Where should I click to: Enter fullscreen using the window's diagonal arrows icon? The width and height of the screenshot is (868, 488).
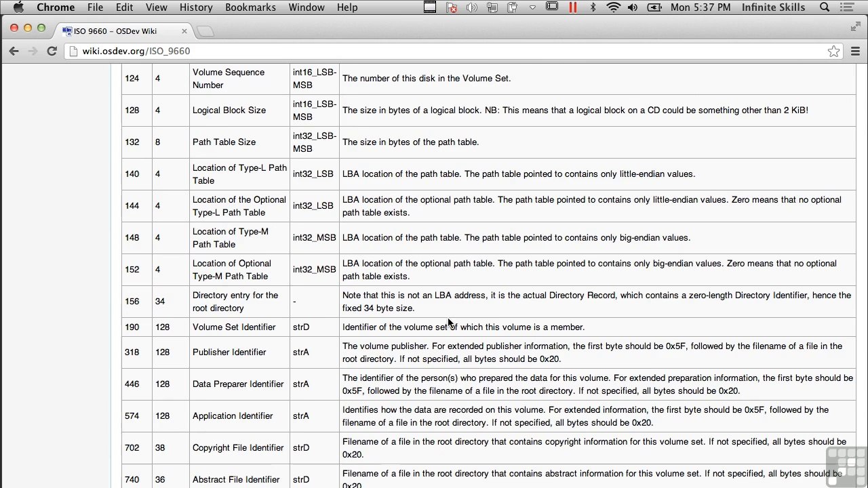855,27
